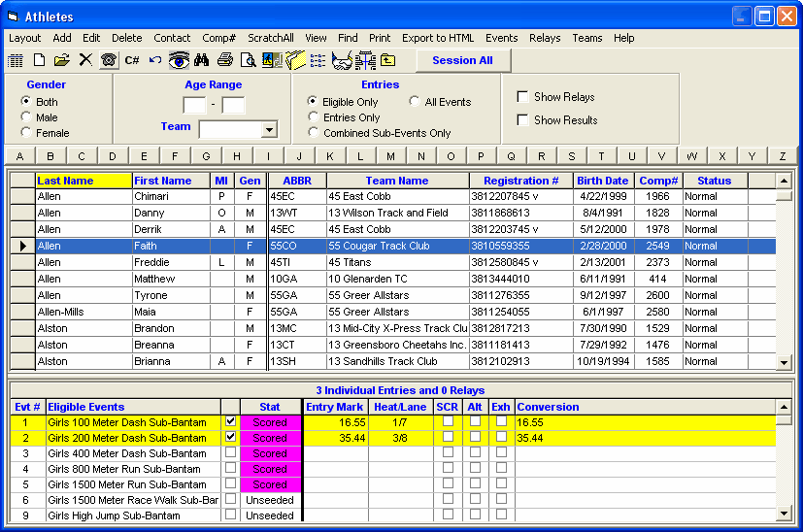Tick SCR box for Girls 200 Meter Dash
Screen dimensions: 803x532
pyautogui.click(x=448, y=437)
